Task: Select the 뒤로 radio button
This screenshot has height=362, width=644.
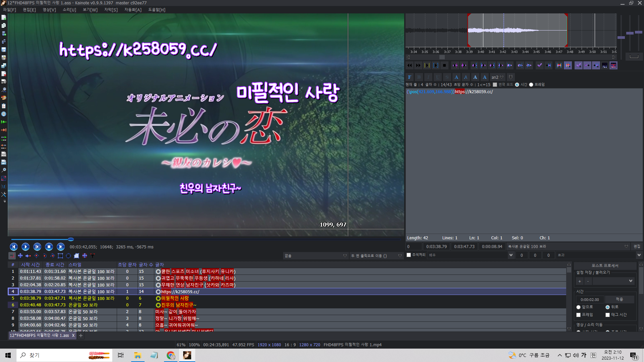Action: pos(607,307)
